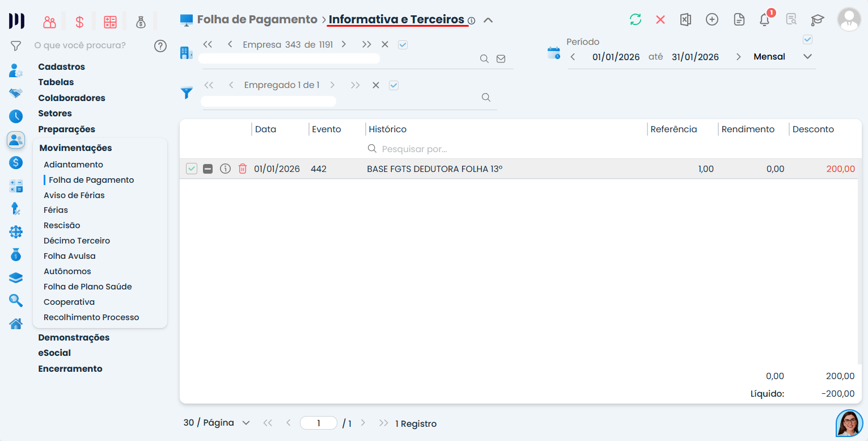The image size is (868, 441).
Task: Sort by the Histórico column header
Action: (388, 129)
